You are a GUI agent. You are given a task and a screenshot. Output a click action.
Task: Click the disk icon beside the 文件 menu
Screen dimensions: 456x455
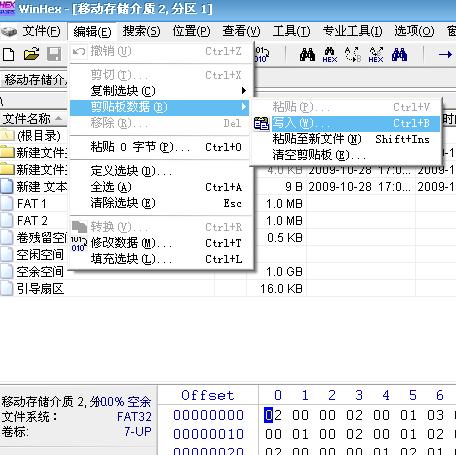9,32
